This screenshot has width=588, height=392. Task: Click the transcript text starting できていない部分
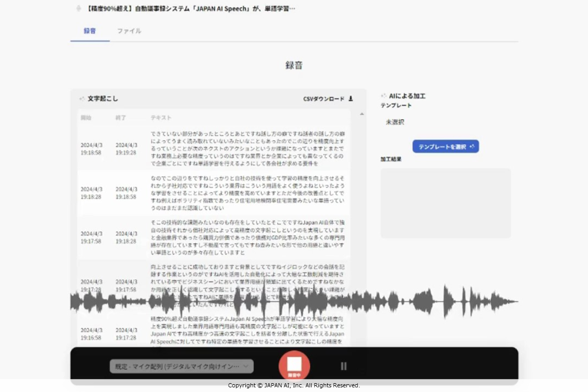247,148
